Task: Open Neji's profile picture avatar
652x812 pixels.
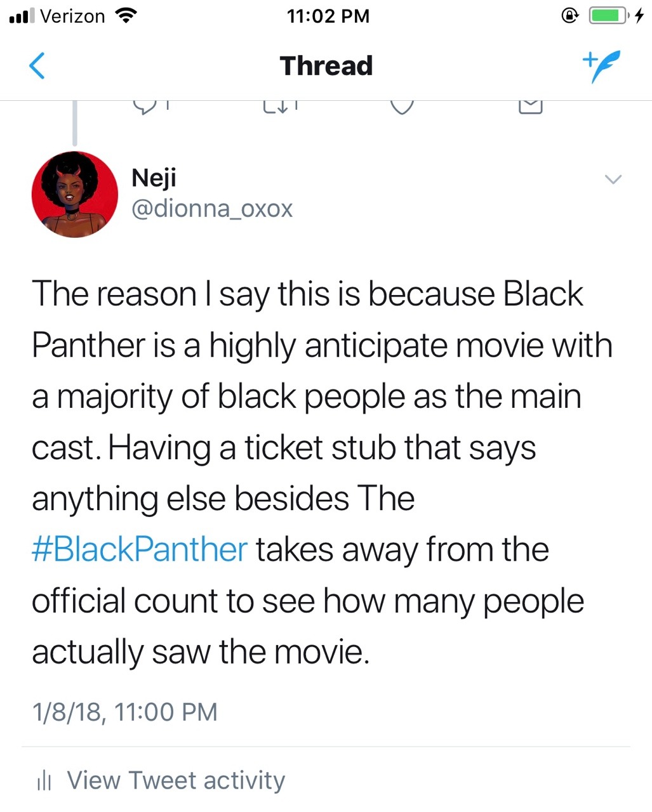Action: (x=75, y=195)
